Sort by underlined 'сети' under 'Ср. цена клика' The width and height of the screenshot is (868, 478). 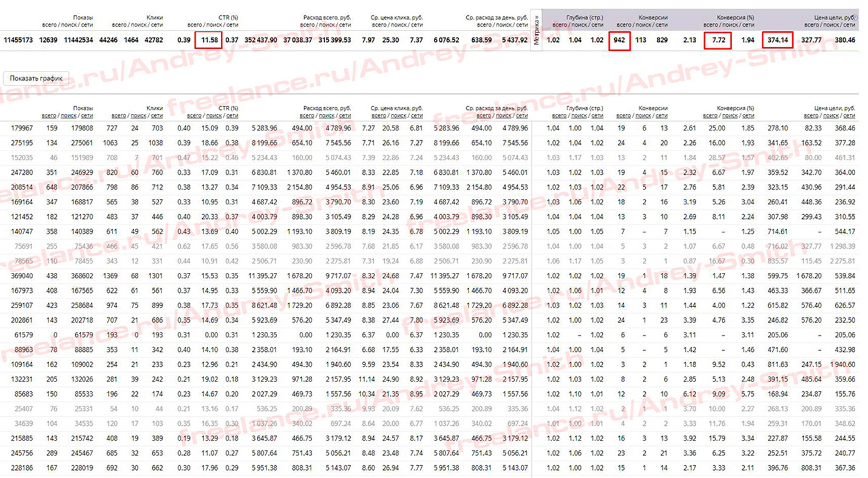(417, 115)
